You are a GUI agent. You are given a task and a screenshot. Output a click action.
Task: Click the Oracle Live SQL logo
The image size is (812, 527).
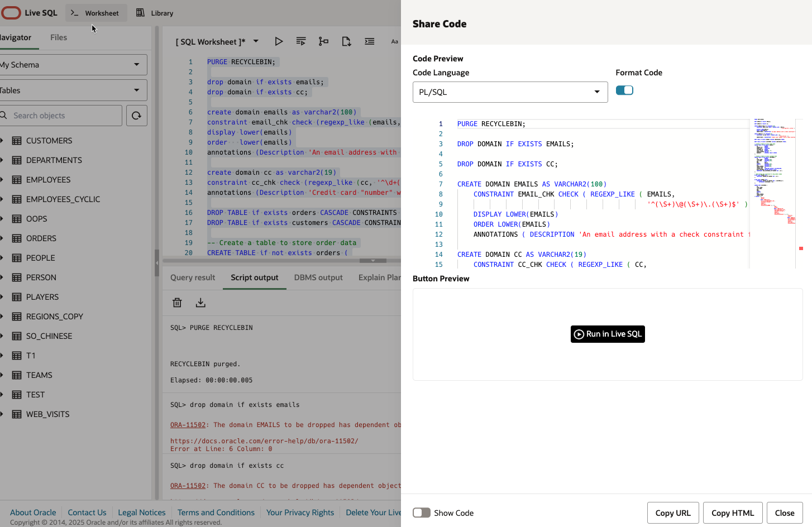(x=30, y=12)
